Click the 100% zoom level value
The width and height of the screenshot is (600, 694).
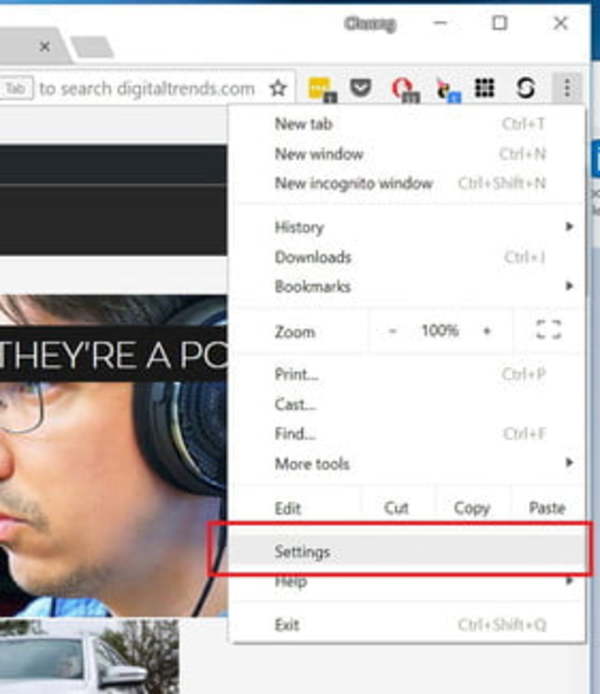pyautogui.click(x=440, y=330)
